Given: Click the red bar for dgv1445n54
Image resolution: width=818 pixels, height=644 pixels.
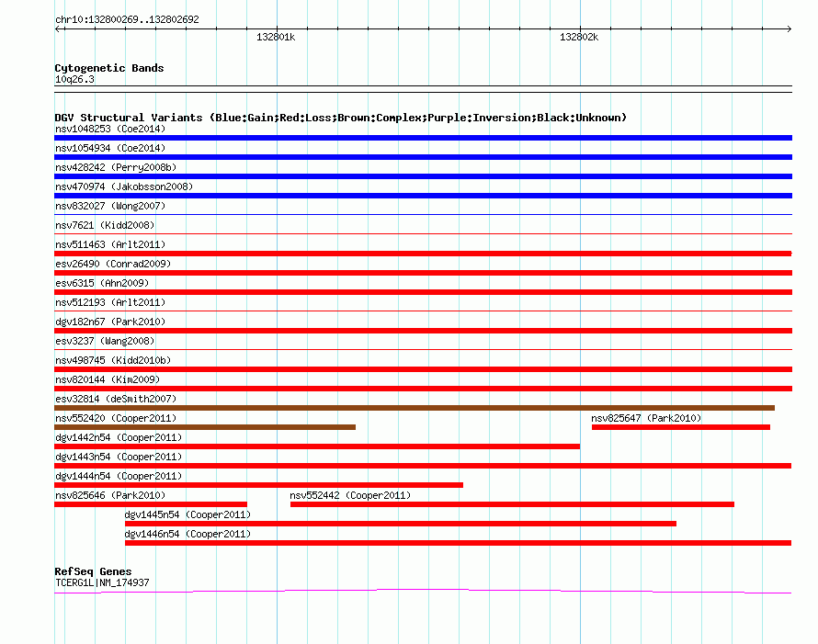Looking at the screenshot, I should [401, 524].
